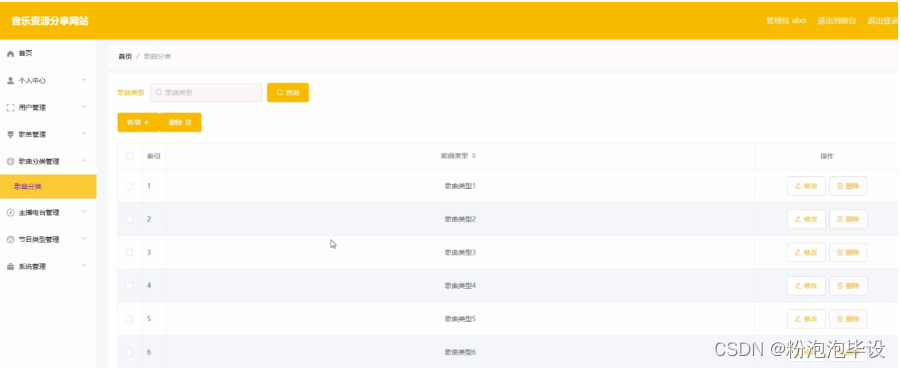Check the checkbox for row 4
Viewport: 901px width, 368px height.
pyautogui.click(x=130, y=285)
